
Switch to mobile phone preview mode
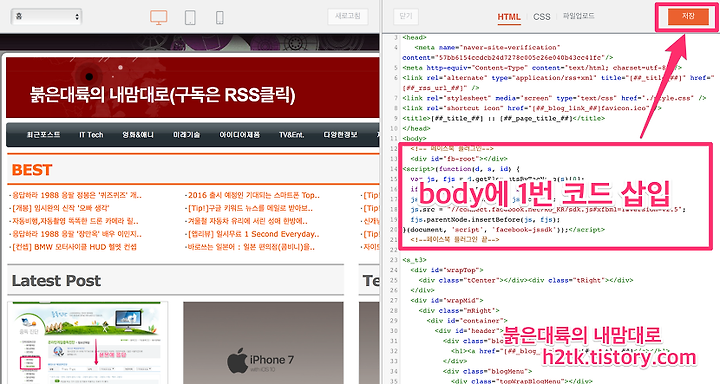coord(219,17)
